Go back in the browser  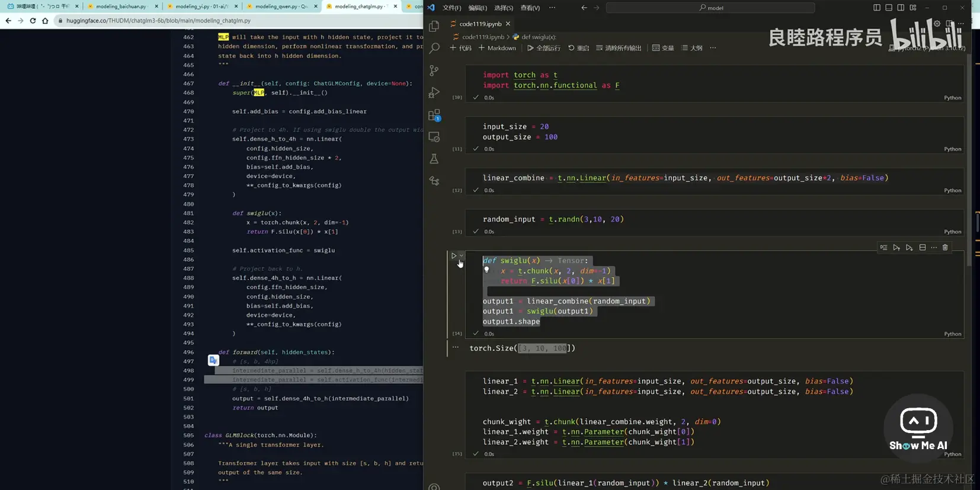click(8, 20)
